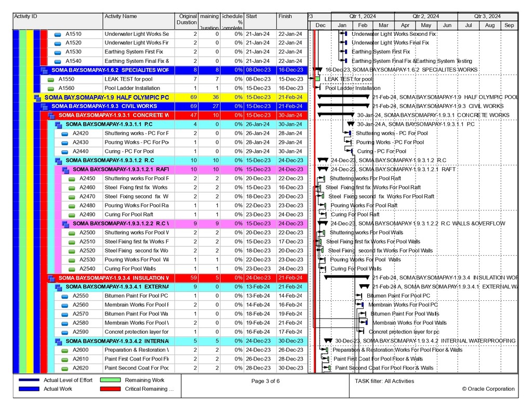Click the WBS icon of SOMAPAY-1.9.3.1.2.2 R.C row

[x=65, y=224]
